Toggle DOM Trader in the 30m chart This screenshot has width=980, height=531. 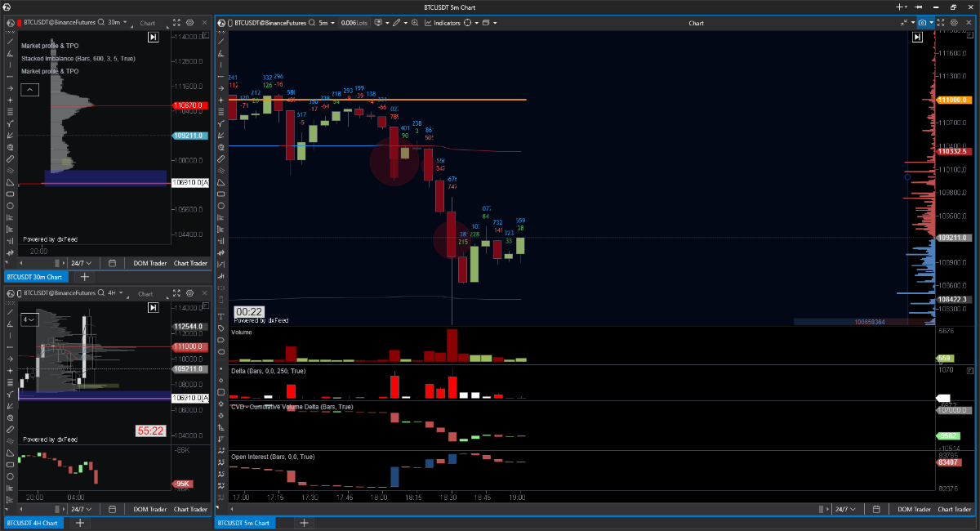(x=149, y=263)
